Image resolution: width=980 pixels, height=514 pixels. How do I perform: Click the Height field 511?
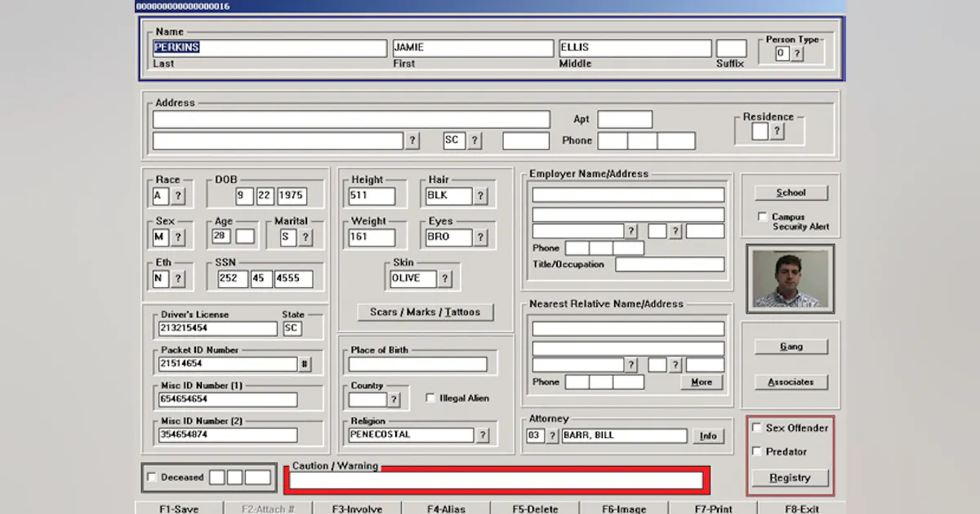click(371, 197)
